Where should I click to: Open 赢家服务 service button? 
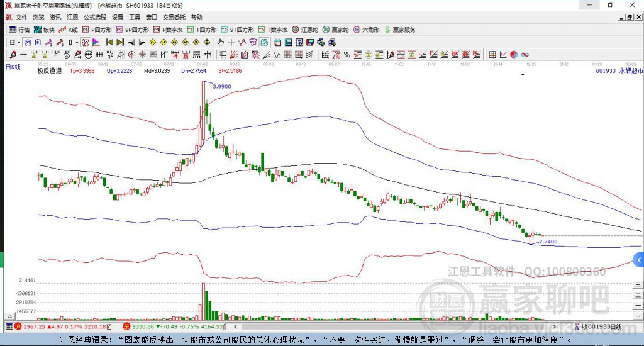coord(400,30)
